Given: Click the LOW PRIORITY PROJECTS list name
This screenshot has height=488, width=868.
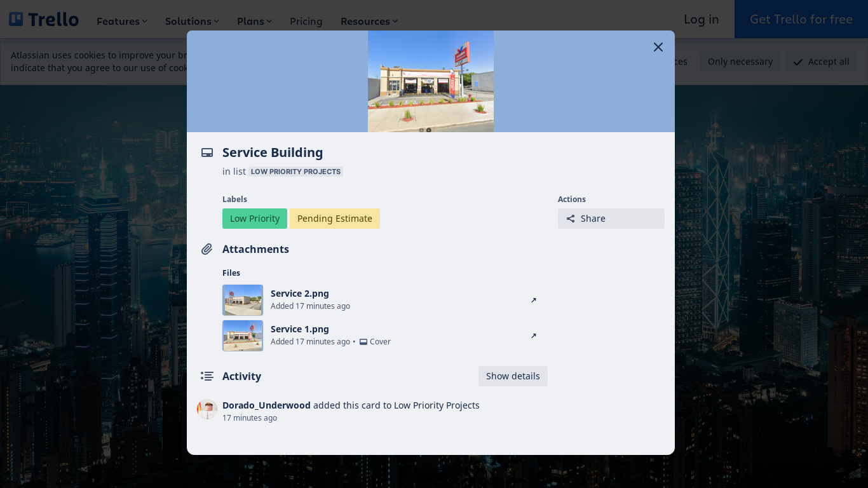Looking at the screenshot, I should tap(295, 172).
